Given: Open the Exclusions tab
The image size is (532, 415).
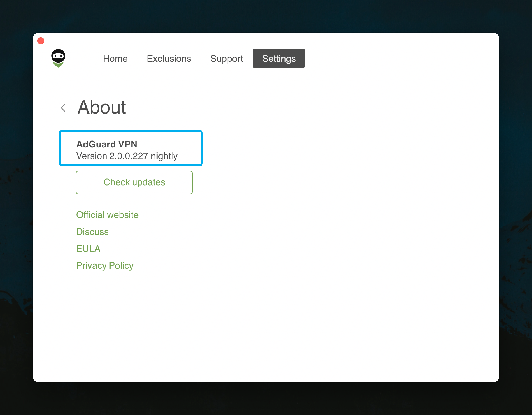Looking at the screenshot, I should pos(169,59).
